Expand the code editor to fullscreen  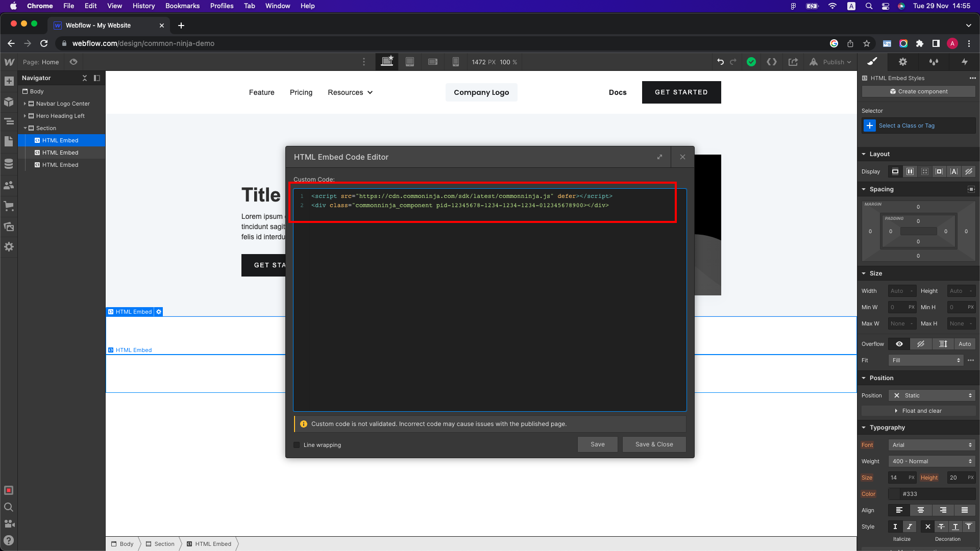(659, 157)
